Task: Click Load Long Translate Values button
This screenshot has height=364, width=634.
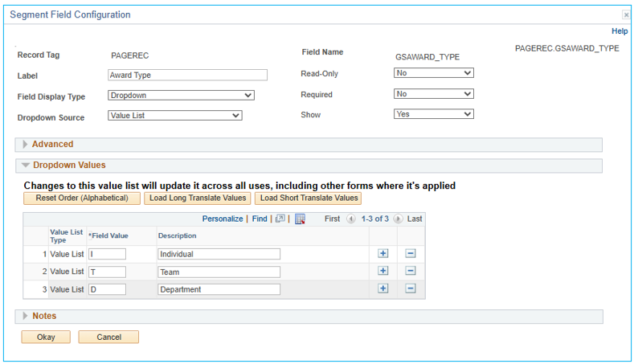Action: pyautogui.click(x=198, y=198)
